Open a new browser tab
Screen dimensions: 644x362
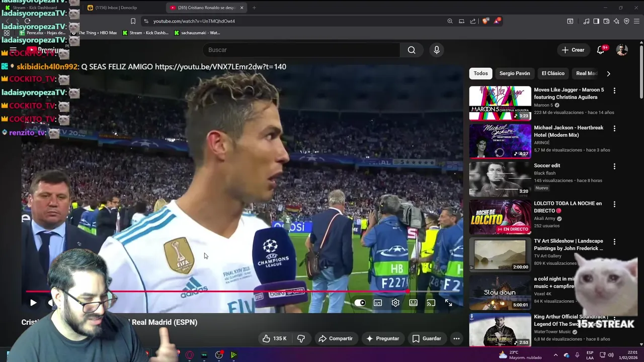click(x=254, y=8)
